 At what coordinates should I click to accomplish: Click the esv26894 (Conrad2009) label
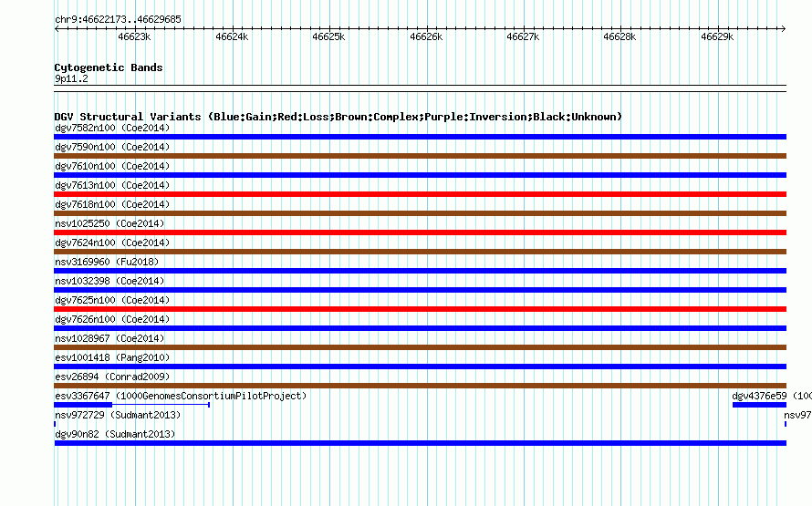point(112,377)
